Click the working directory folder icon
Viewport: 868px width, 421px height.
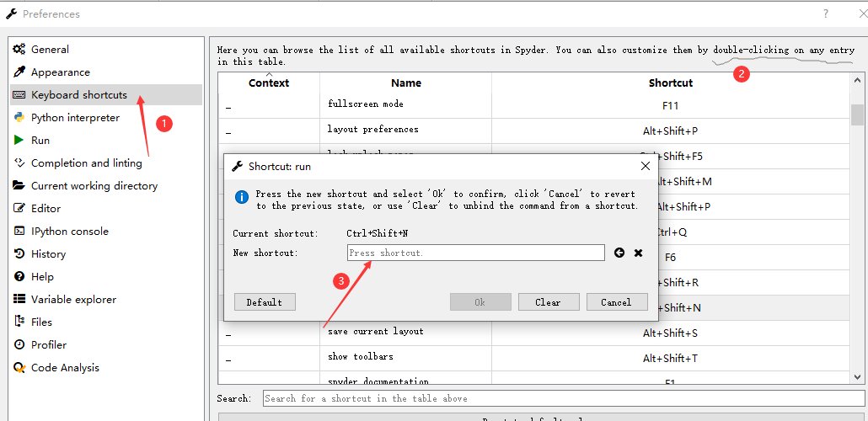tap(19, 185)
